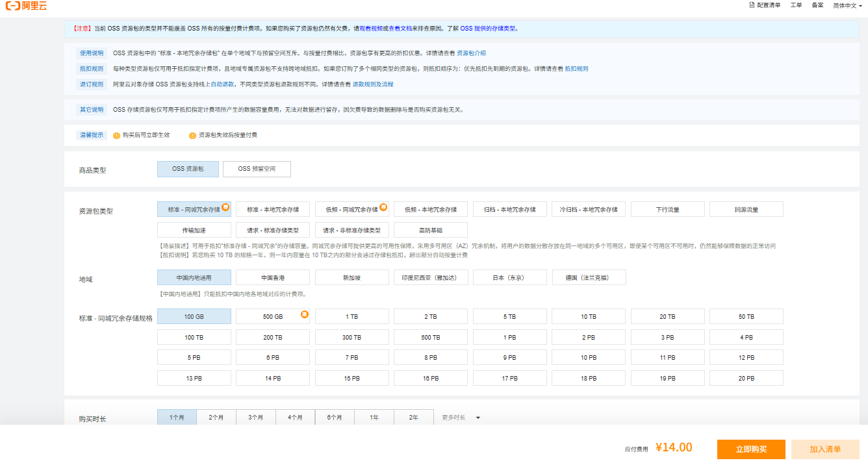Set purchase duration to 3个月
Viewport: 868px width, 465px height.
coord(256,418)
